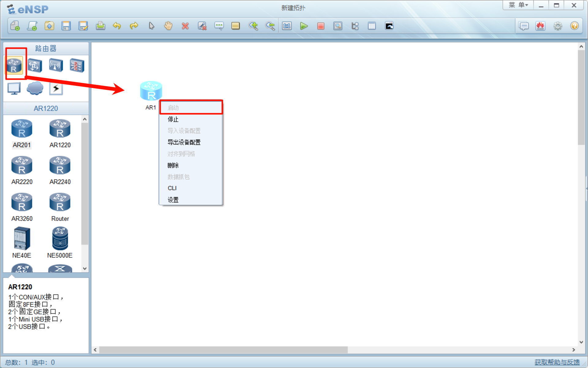
Task: Click the AR1 router on canvas
Action: pyautogui.click(x=151, y=91)
